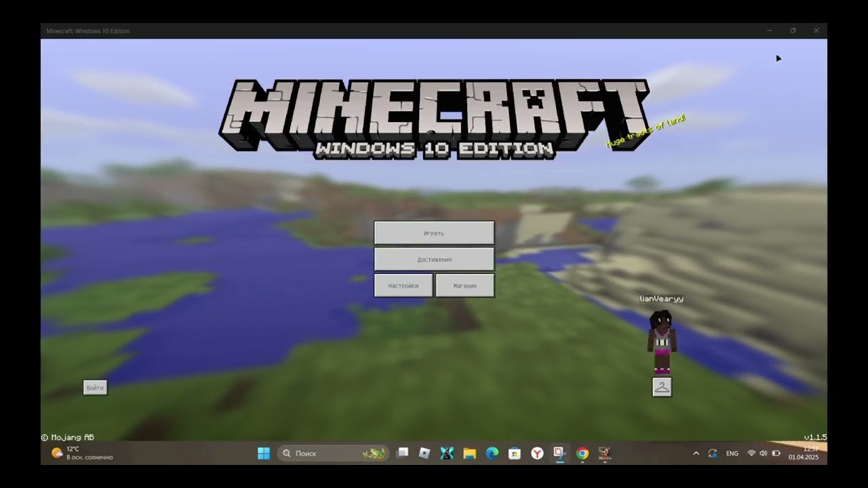Maximize the Minecraft window

793,30
